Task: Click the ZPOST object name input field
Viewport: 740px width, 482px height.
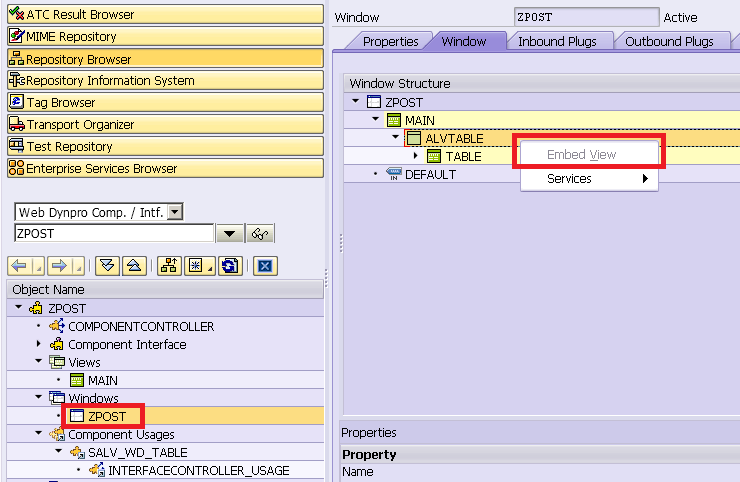Action: coord(114,233)
